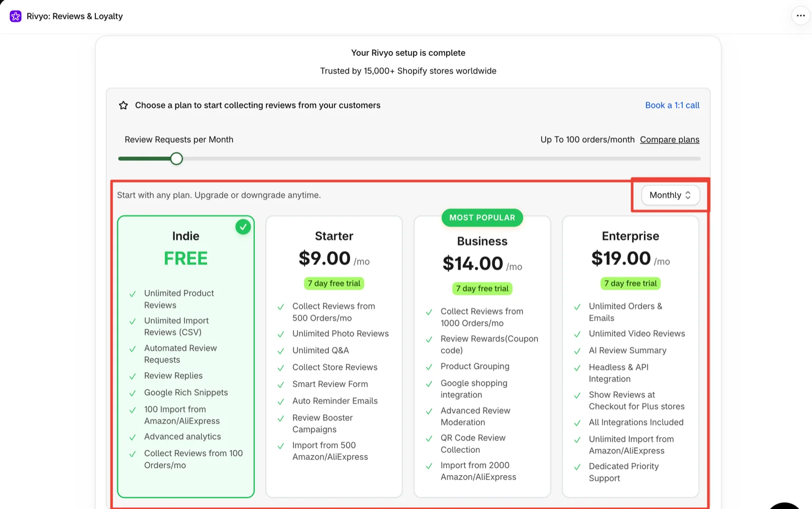Click checkmark next to Auto Reminder Emails
Viewport: 812px width, 509px height.
[281, 402]
